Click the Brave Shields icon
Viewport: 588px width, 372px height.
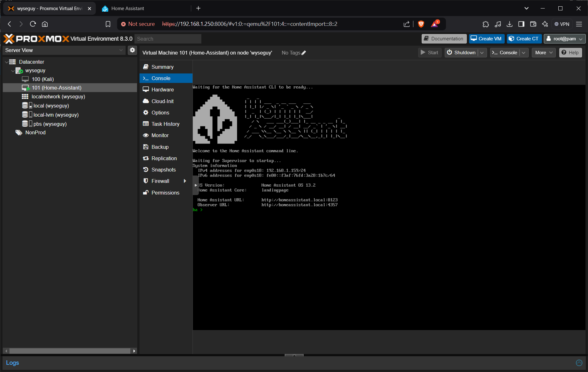(x=421, y=24)
